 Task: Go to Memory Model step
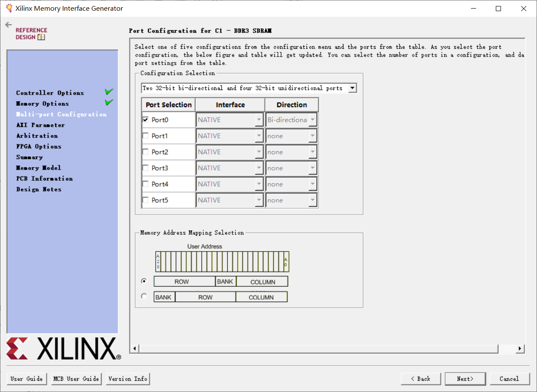point(39,168)
